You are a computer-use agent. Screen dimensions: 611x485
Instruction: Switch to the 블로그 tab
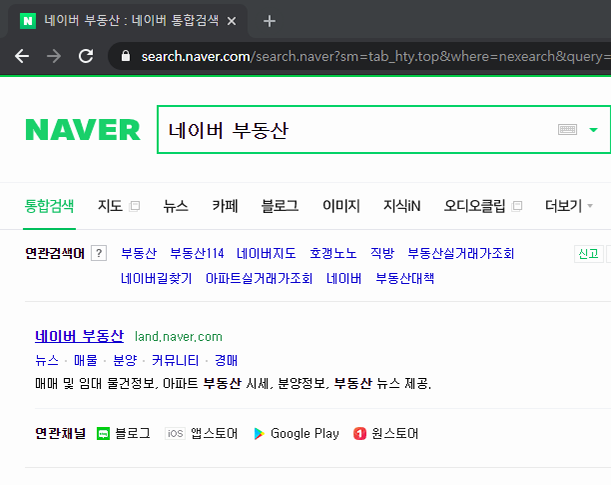[280, 206]
